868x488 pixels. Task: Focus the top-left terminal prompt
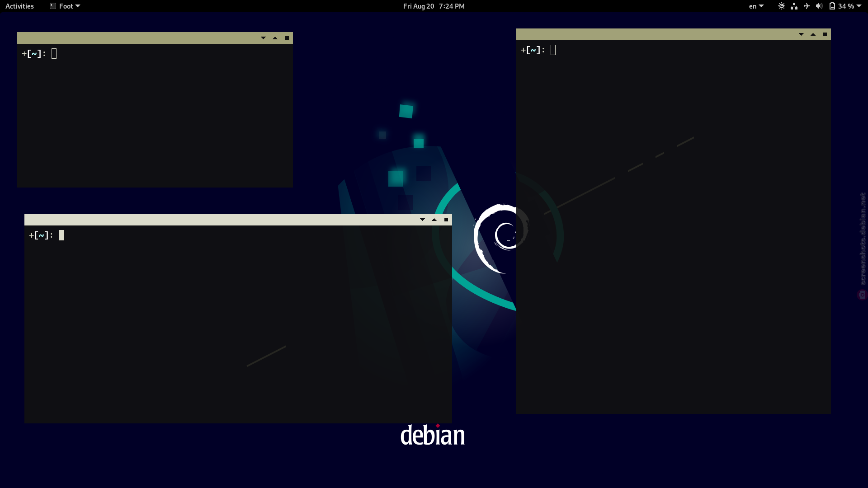point(39,54)
